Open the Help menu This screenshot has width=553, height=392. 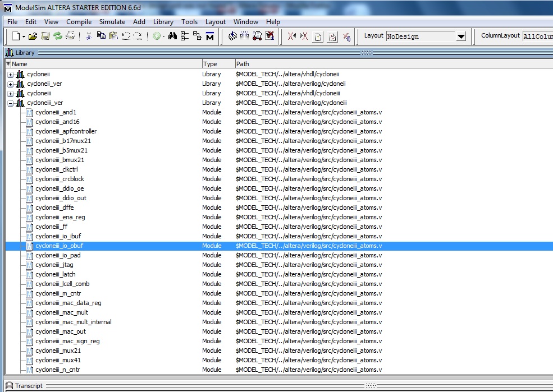point(273,22)
